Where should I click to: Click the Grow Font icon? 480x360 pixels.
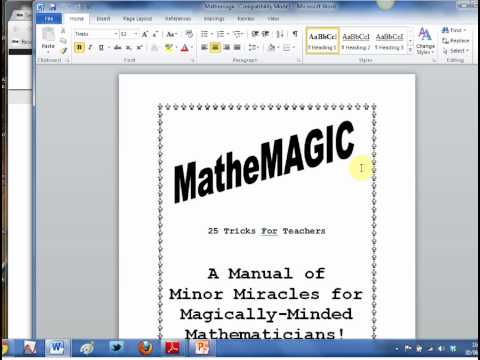(145, 34)
